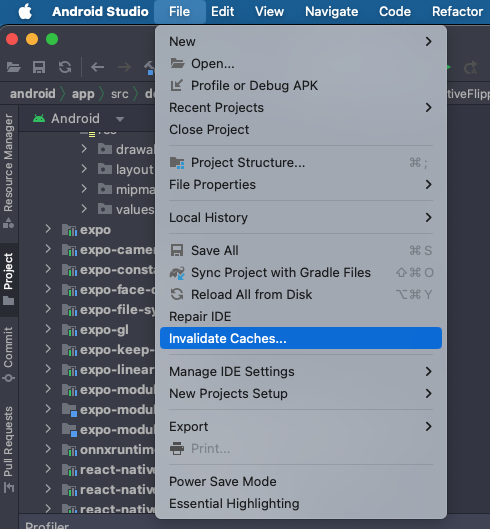Click the Save All toolbar icon
Image resolution: width=490 pixels, height=529 pixels.
(39, 67)
